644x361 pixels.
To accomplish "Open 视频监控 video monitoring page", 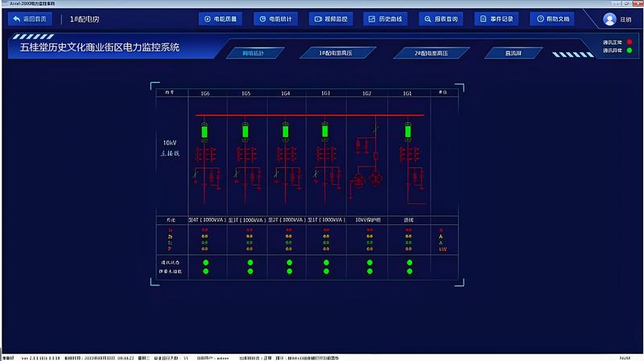I will click(331, 18).
